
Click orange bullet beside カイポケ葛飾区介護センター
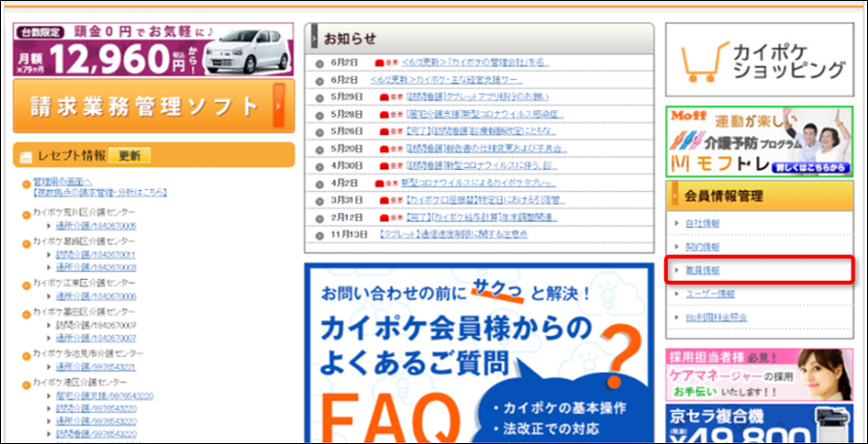pos(26,243)
